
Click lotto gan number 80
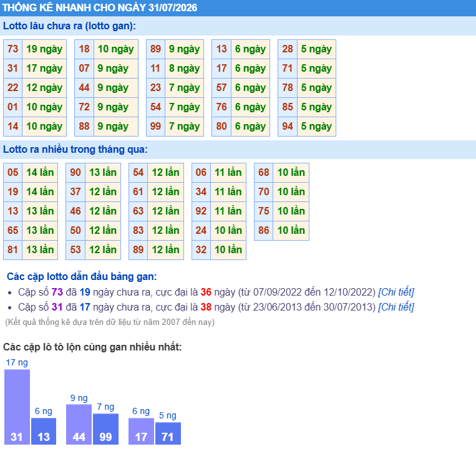pyautogui.click(x=221, y=127)
